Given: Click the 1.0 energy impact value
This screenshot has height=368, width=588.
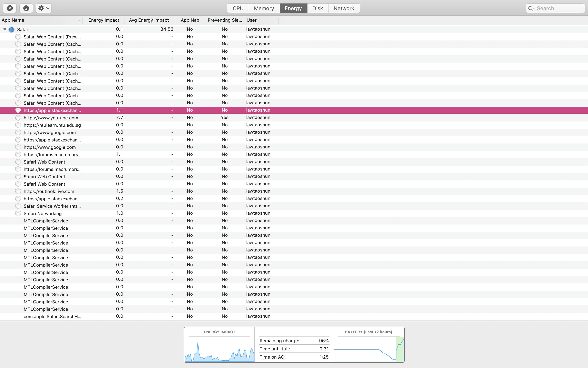Looking at the screenshot, I should [x=120, y=213].
